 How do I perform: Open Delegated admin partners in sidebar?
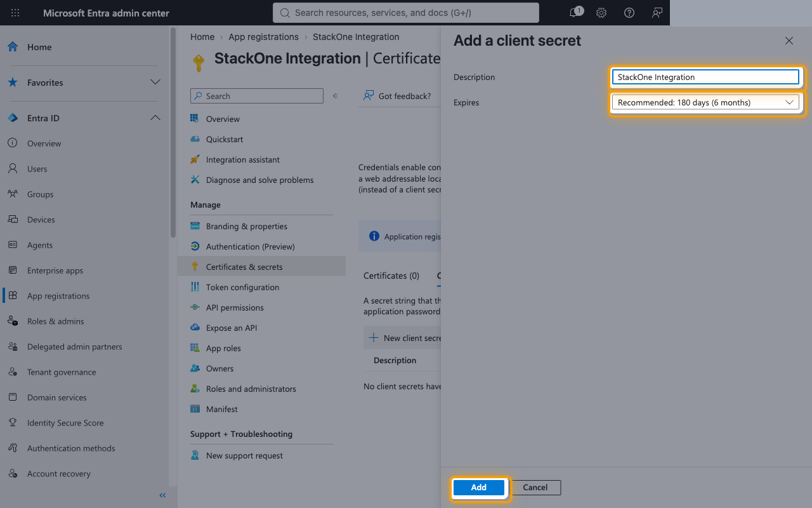click(x=75, y=347)
